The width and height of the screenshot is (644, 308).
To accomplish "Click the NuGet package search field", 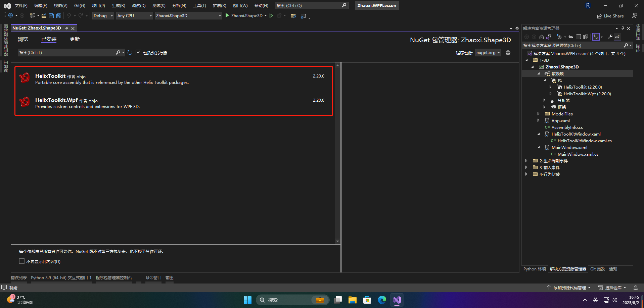I will click(x=67, y=53).
